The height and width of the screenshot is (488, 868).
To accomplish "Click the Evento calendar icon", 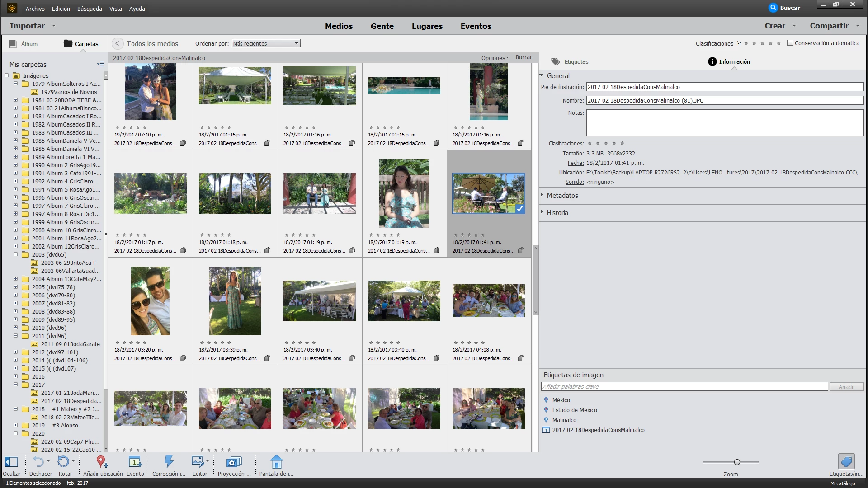I will (x=135, y=462).
